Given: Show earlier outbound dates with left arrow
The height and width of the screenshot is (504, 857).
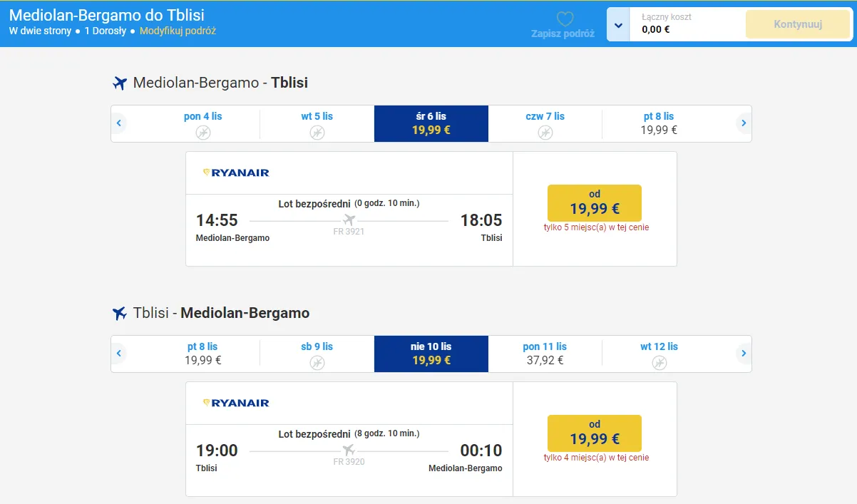Looking at the screenshot, I should point(119,123).
